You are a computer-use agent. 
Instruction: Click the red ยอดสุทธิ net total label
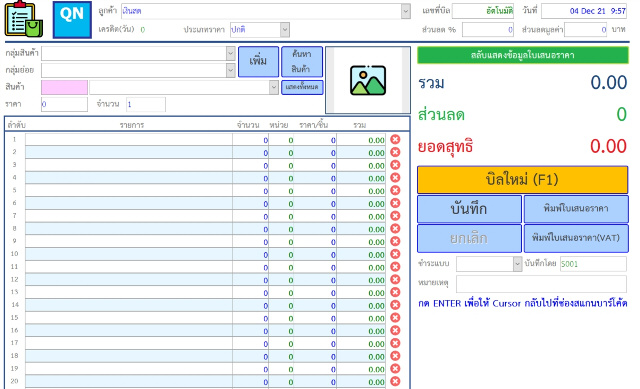(x=445, y=147)
